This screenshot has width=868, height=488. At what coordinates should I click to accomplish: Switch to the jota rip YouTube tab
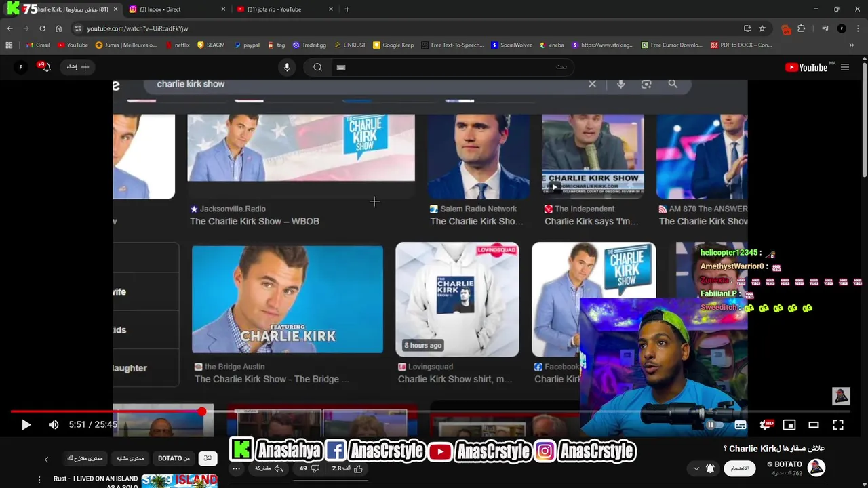[285, 9]
